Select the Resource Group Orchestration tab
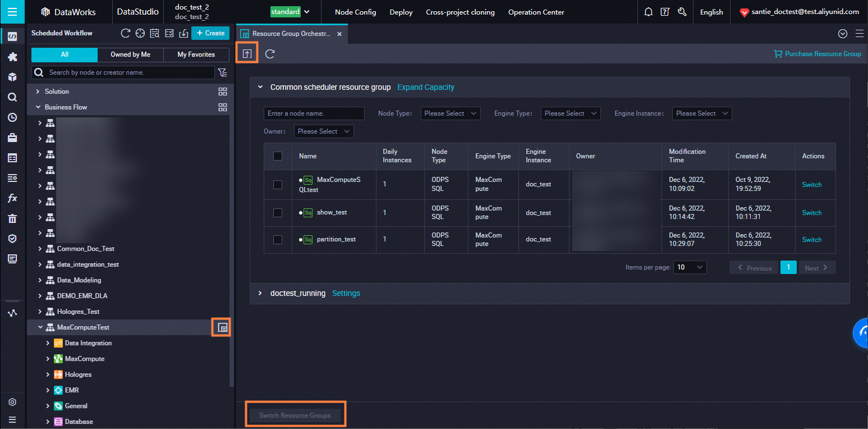Image resolution: width=868 pixels, height=429 pixels. [x=292, y=34]
